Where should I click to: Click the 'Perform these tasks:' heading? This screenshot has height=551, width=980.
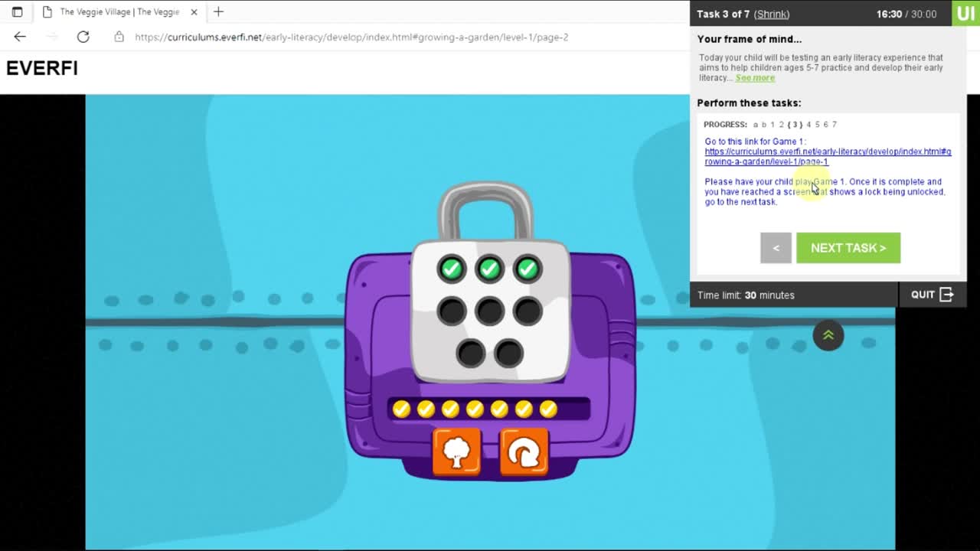click(749, 103)
